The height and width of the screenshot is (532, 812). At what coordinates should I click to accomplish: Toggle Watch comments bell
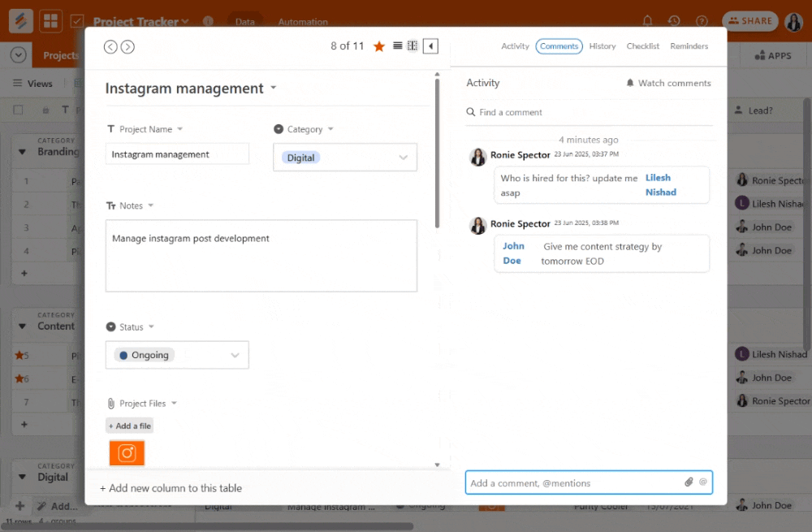point(668,83)
